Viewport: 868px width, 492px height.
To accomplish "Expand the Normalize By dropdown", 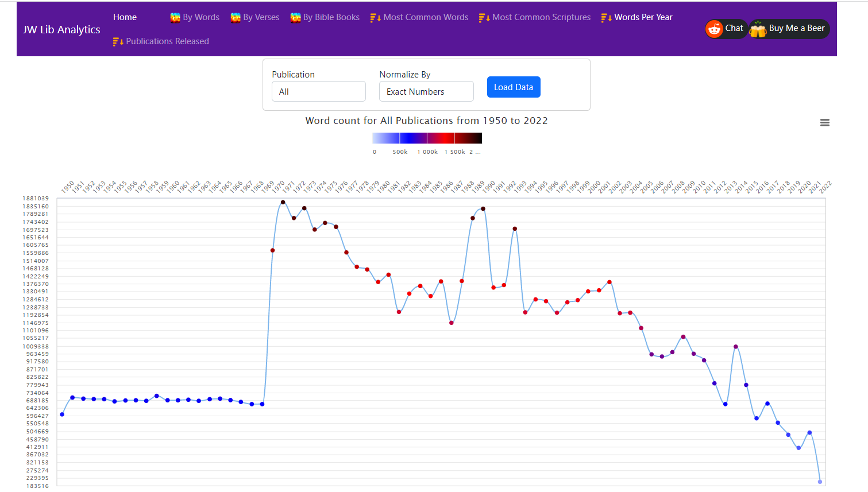I will point(426,91).
